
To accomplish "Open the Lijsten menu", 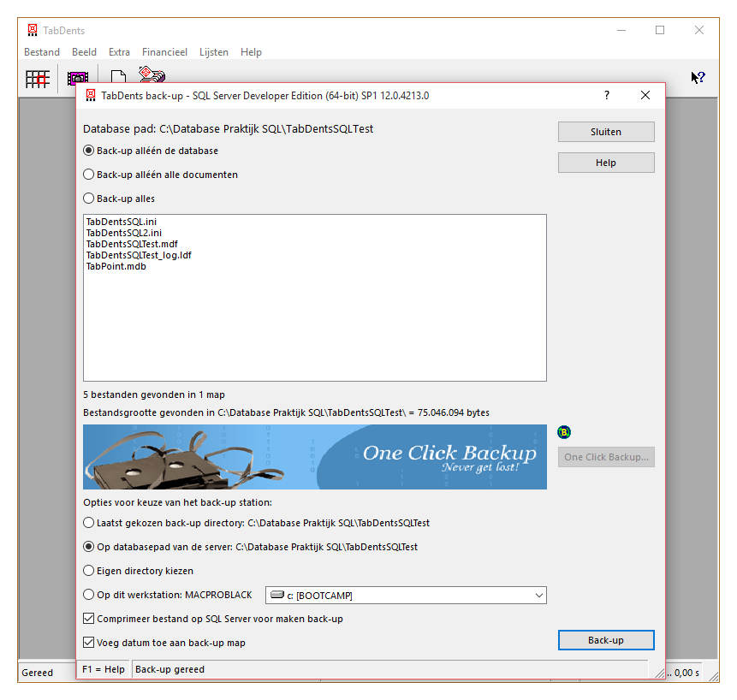I will coord(214,52).
